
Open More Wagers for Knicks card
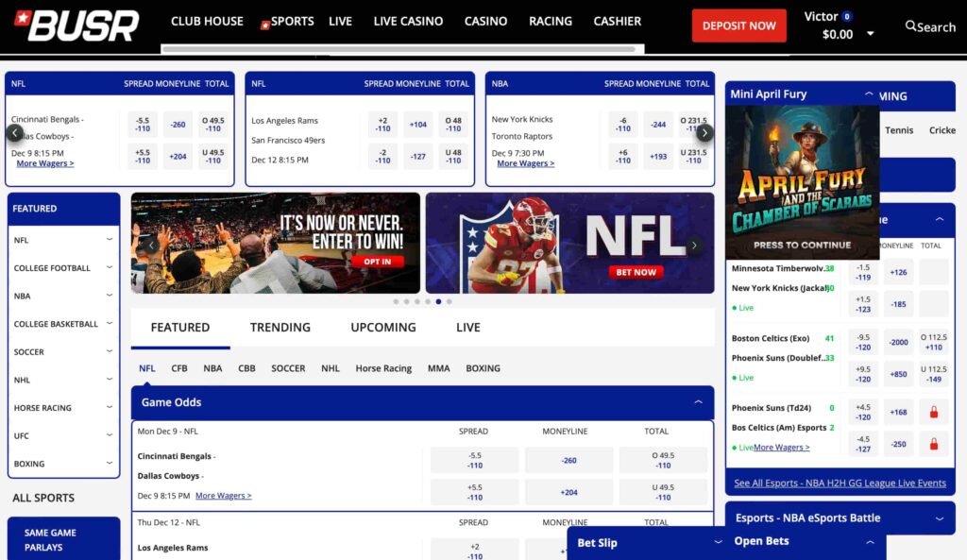(525, 163)
